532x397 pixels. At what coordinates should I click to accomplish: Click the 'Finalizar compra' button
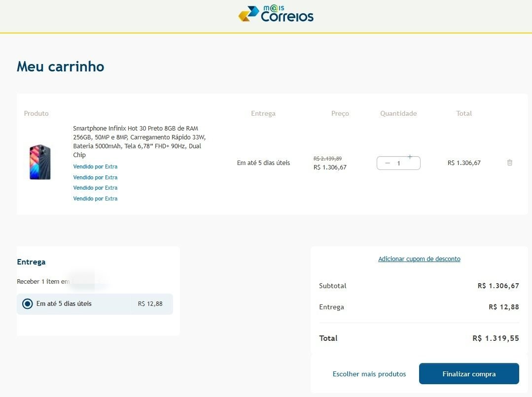point(469,374)
